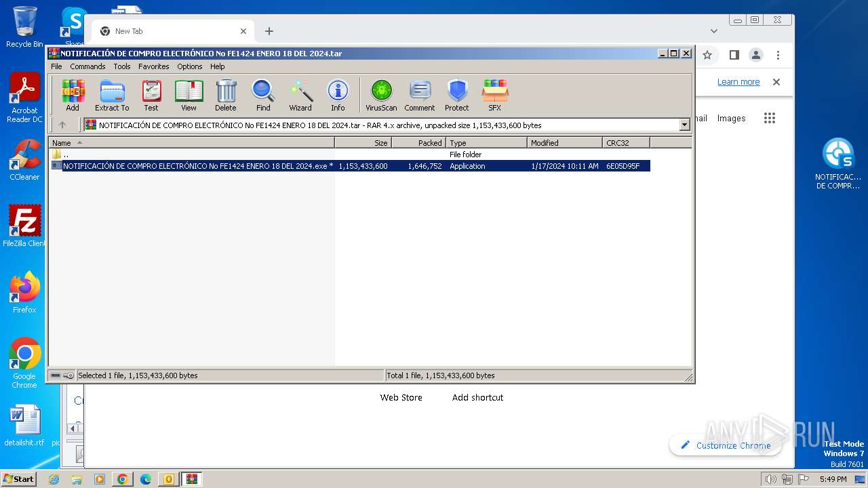Image resolution: width=868 pixels, height=488 pixels.
Task: Click the Protect shield icon
Action: click(457, 95)
